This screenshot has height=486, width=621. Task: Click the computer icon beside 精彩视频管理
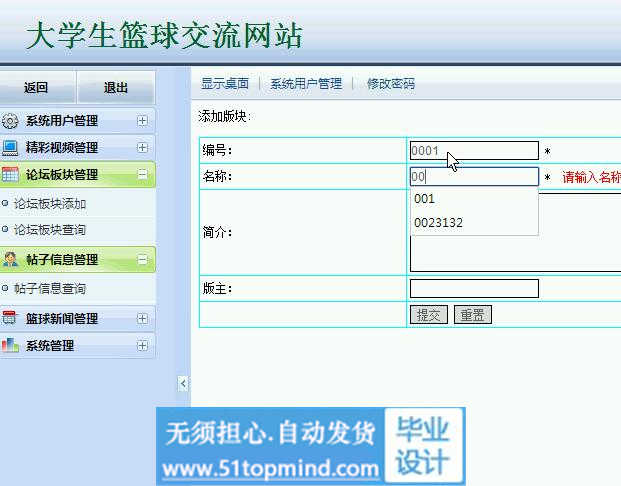tap(10, 148)
